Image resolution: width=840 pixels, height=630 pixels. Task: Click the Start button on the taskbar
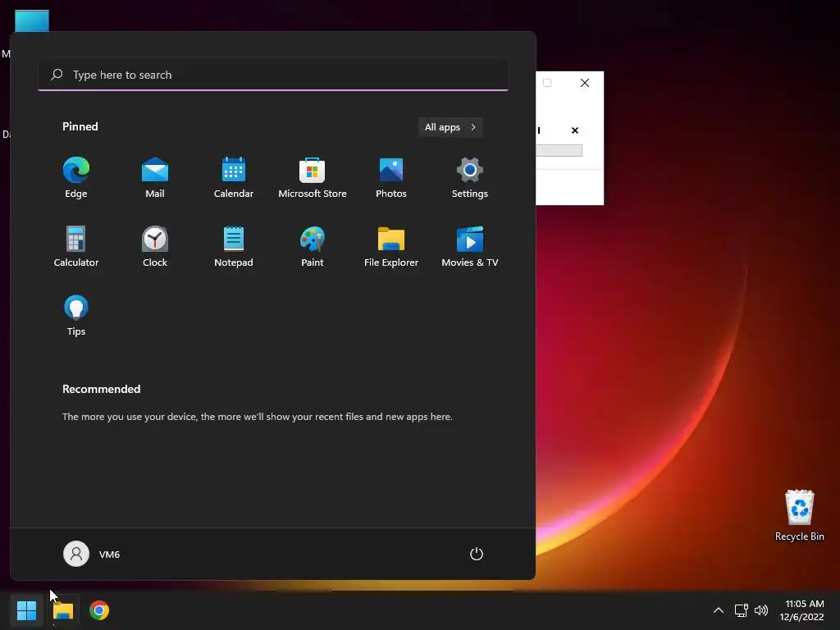tap(26, 610)
